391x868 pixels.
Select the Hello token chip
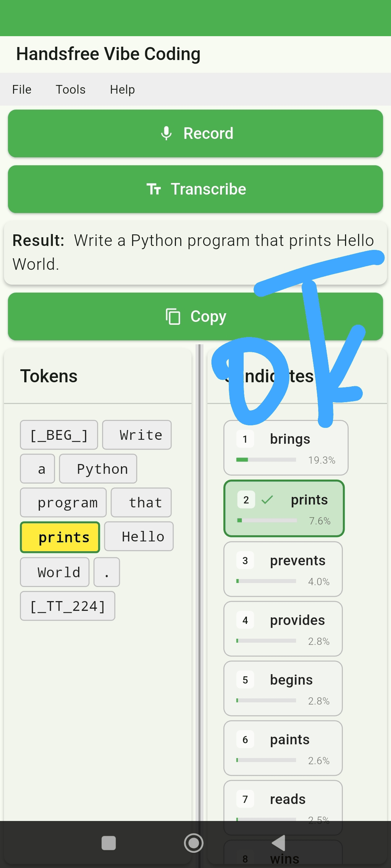[x=139, y=536]
